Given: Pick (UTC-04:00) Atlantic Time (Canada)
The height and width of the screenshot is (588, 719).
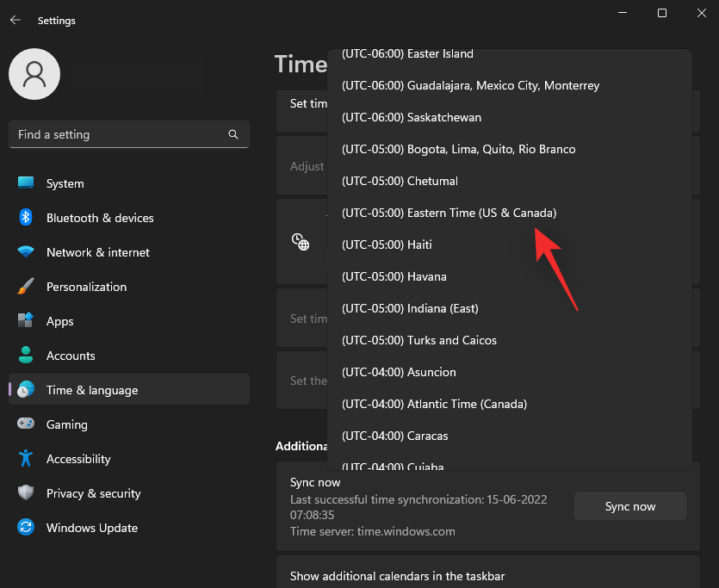Looking at the screenshot, I should tap(434, 404).
